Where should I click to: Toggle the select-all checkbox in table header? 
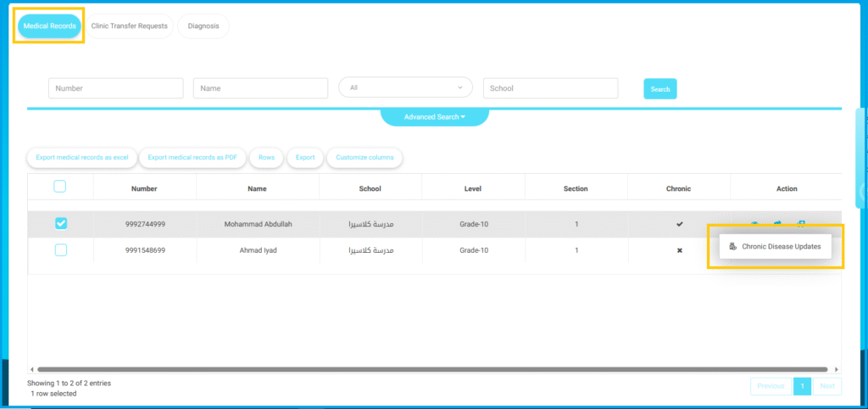60,188
